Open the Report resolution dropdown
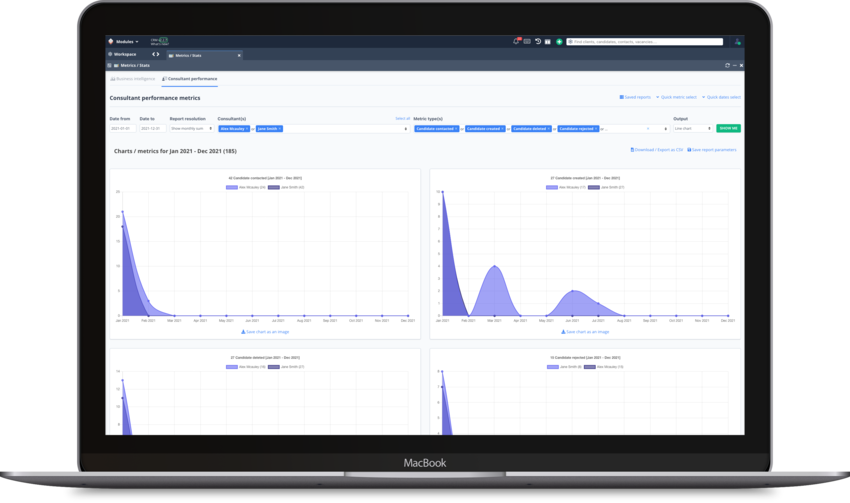The image size is (850, 503). coord(191,128)
